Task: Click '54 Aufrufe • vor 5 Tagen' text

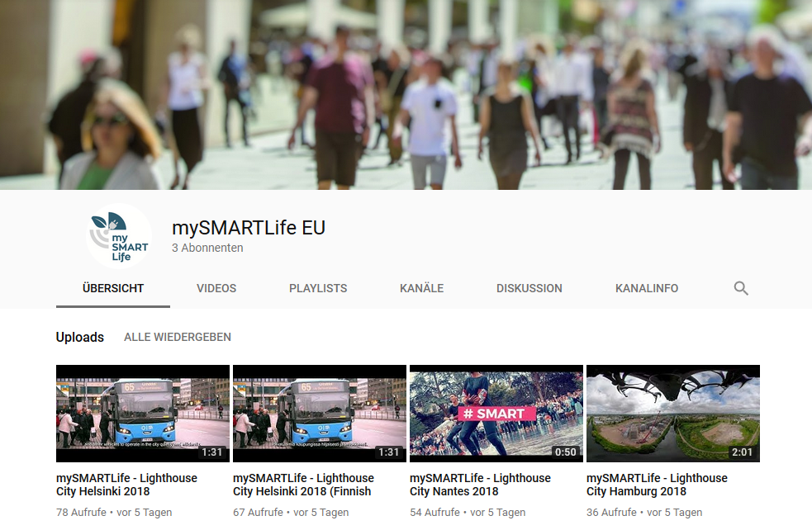Action: 468,513
